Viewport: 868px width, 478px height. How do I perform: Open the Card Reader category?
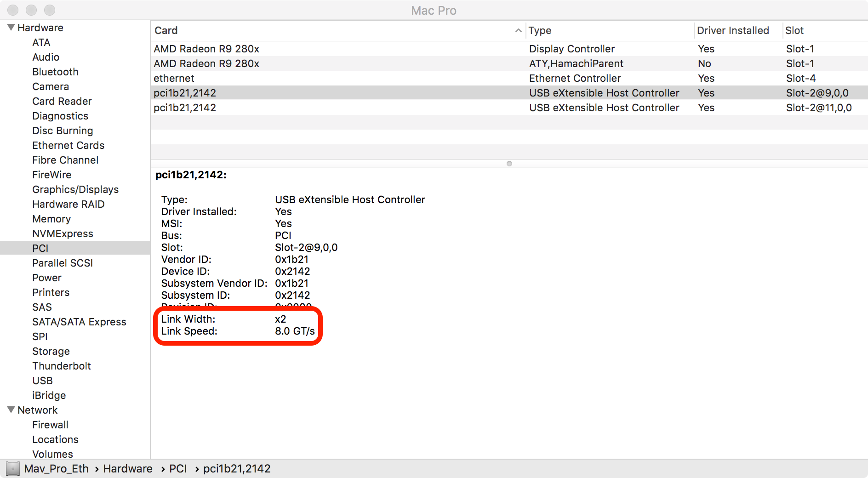62,101
